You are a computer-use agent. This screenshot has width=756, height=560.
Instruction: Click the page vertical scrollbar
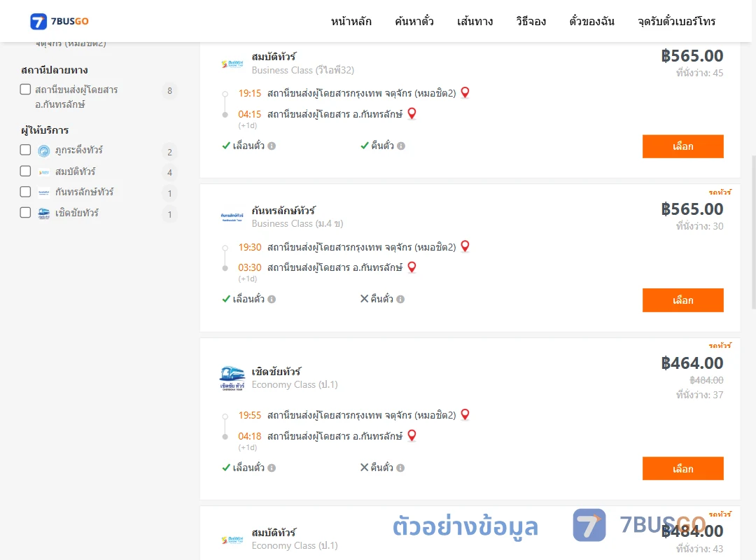[x=754, y=232]
